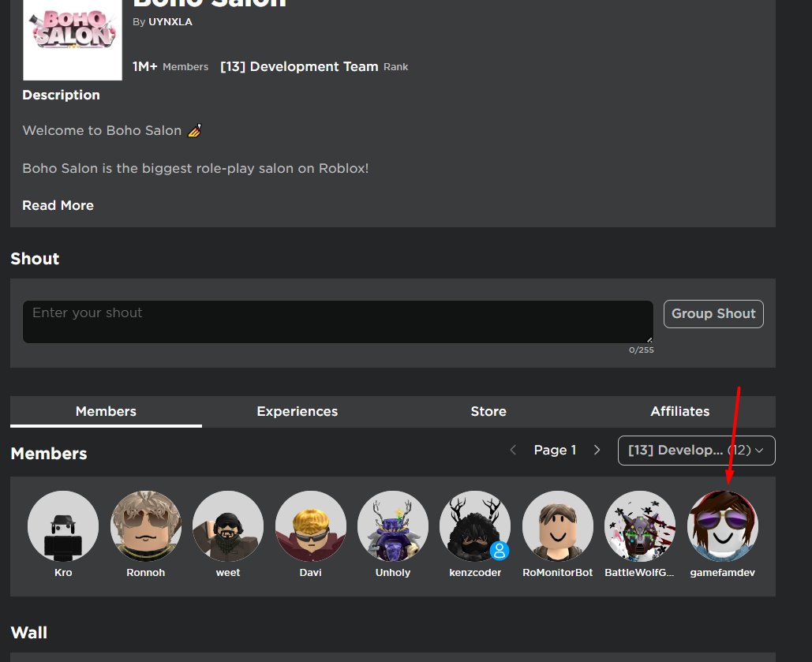Click the Ronnoh username label
This screenshot has height=662, width=812.
(x=145, y=572)
